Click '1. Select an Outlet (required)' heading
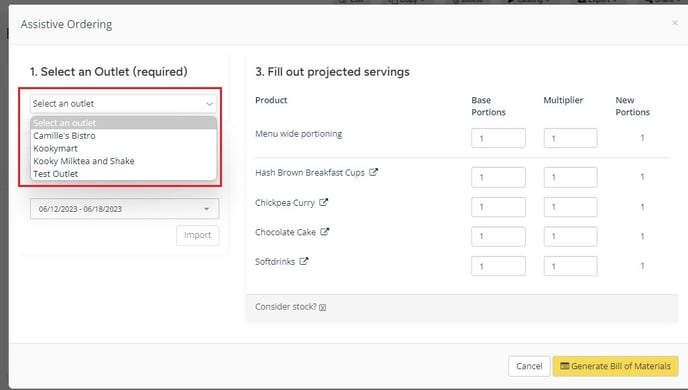This screenshot has height=390, width=688. click(108, 72)
